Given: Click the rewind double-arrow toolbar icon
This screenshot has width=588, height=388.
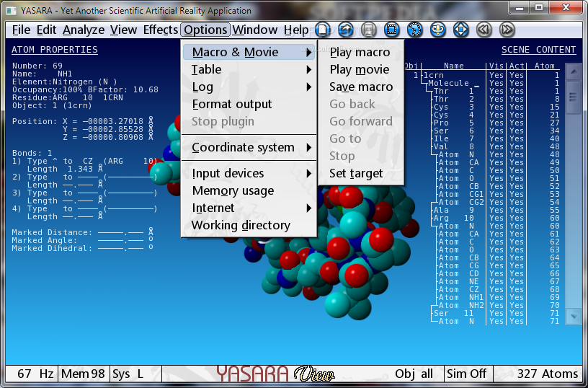Looking at the screenshot, I should pos(484,30).
